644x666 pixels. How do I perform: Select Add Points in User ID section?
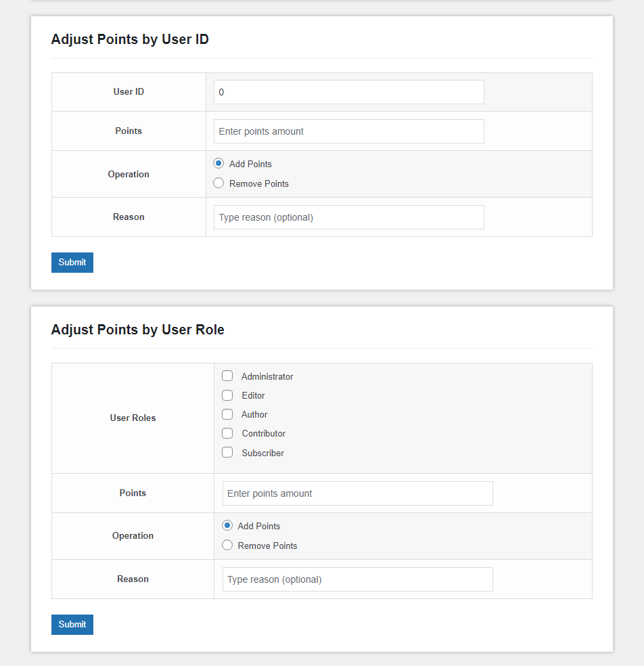[218, 164]
